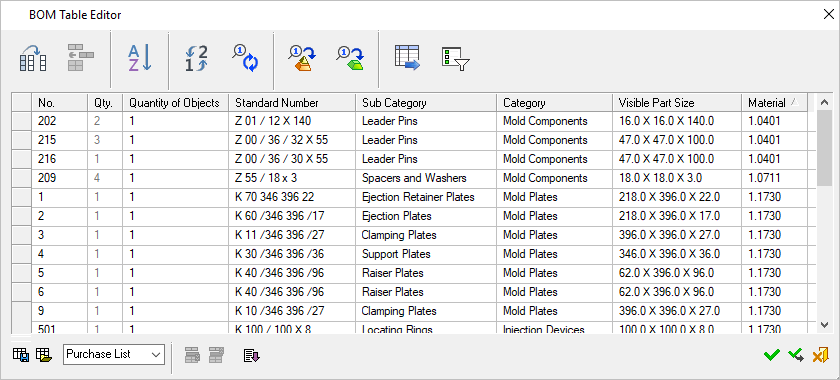Select the A-Z sort icon
Screen dimensions: 840x380
140,58
